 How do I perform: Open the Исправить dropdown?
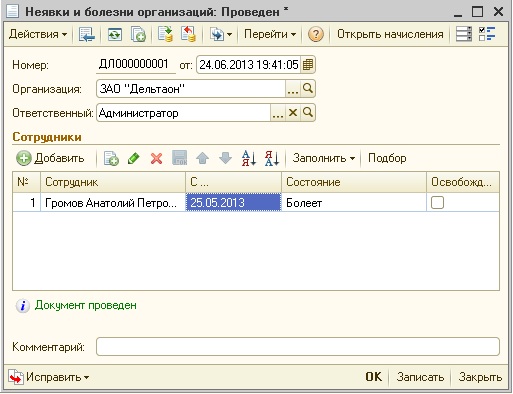pos(49,377)
